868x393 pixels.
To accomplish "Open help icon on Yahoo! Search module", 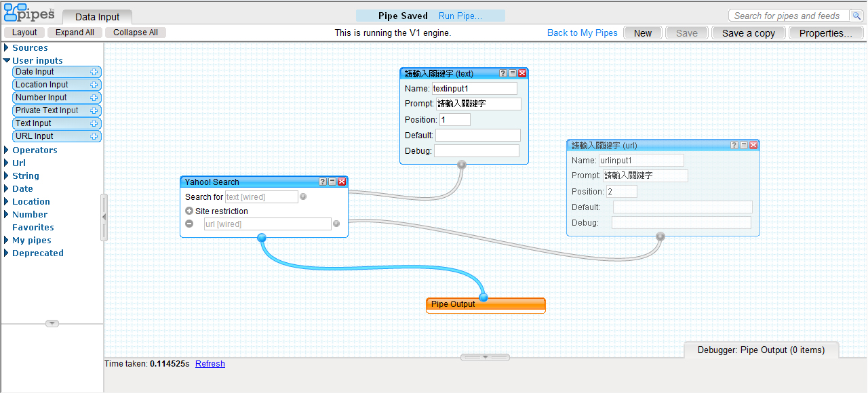I will [x=323, y=182].
